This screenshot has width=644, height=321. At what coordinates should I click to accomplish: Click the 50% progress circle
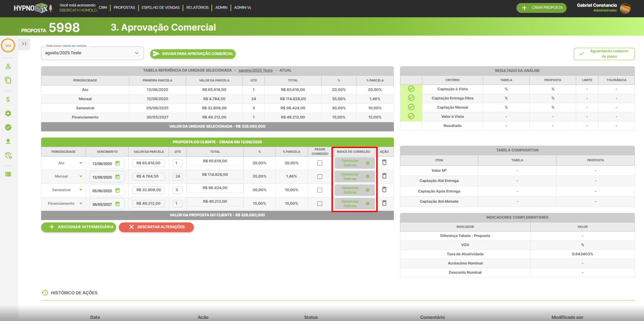[8, 45]
